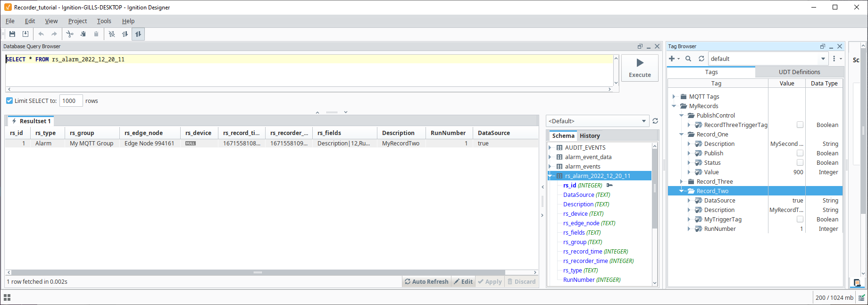Click the schema tree vertical scrollbar
The height and width of the screenshot is (305, 868).
pyautogui.click(x=655, y=188)
